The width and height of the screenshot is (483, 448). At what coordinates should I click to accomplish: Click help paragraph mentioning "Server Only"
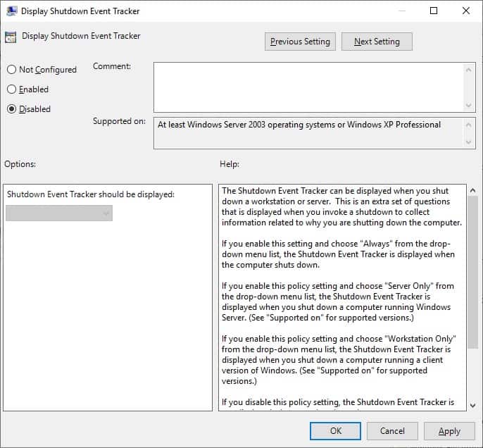338,301
